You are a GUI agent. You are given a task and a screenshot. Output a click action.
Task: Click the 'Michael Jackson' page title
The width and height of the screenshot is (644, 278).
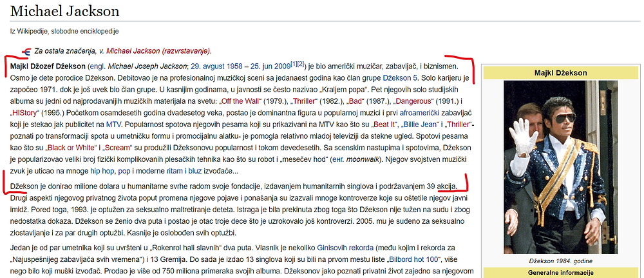coord(65,11)
